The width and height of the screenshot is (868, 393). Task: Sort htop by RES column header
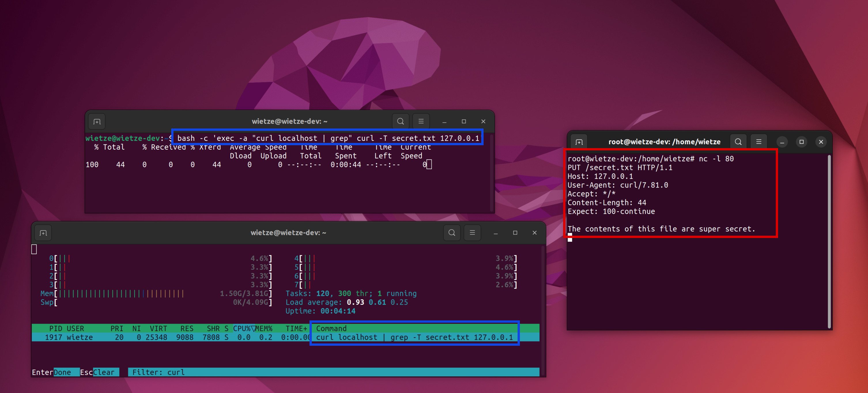(x=187, y=328)
